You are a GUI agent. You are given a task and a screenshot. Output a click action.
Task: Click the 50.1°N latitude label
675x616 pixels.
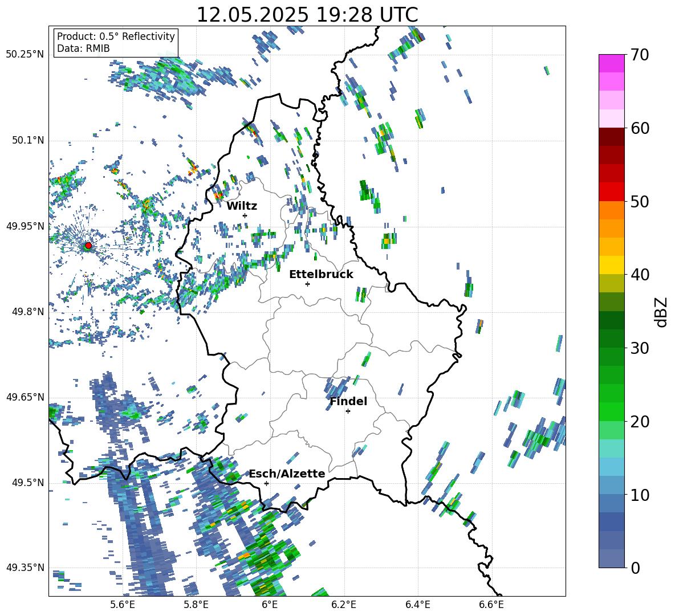[x=27, y=140]
